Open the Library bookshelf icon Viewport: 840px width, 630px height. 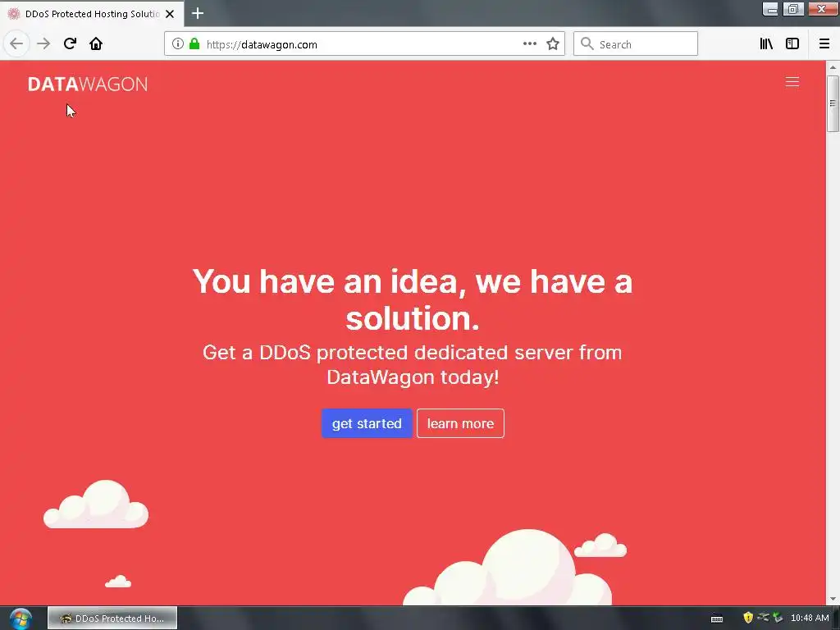tap(767, 44)
